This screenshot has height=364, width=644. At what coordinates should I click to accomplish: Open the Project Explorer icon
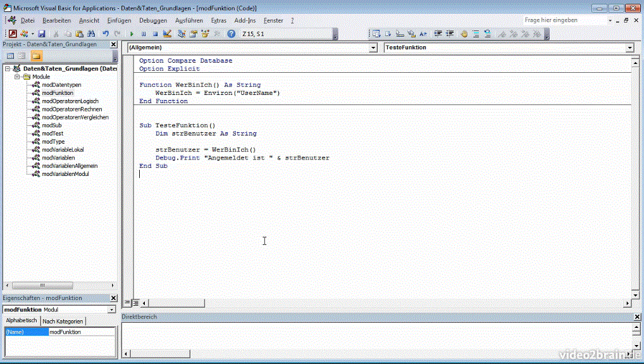[x=182, y=34]
